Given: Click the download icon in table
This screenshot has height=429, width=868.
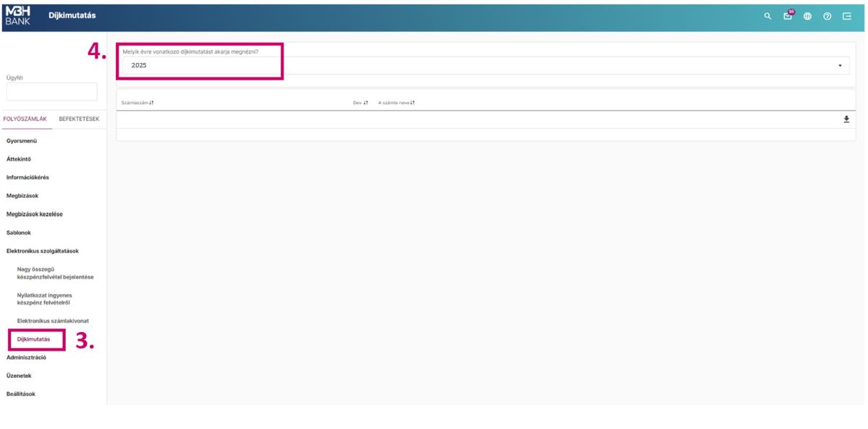Looking at the screenshot, I should pyautogui.click(x=846, y=119).
